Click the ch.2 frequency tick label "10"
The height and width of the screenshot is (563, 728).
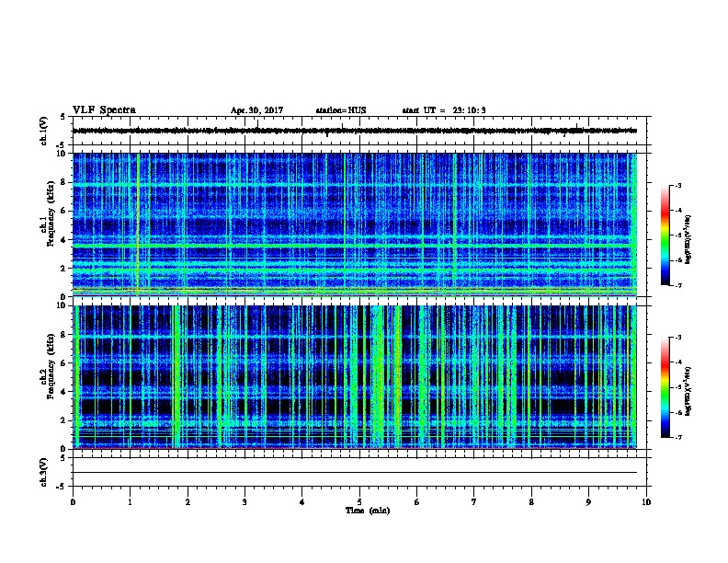point(63,305)
